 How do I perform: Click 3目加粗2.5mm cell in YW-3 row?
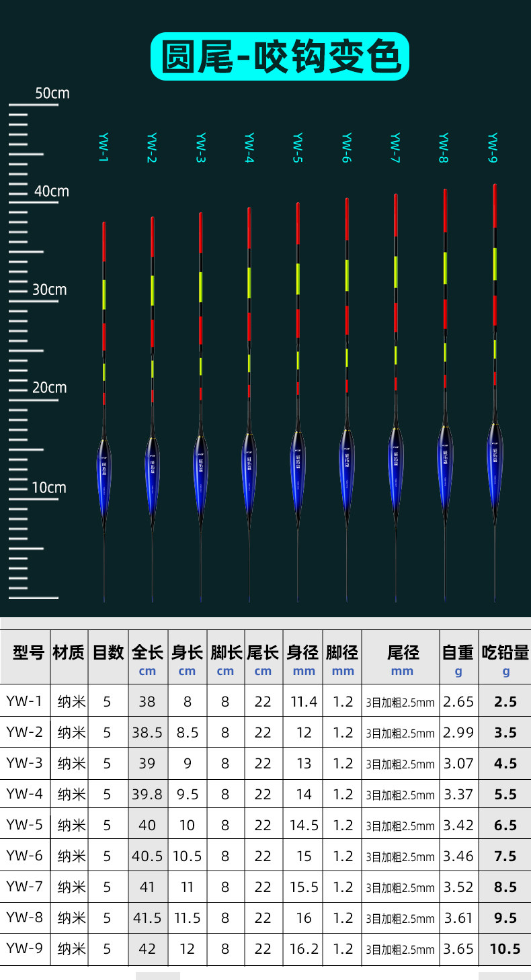click(401, 764)
